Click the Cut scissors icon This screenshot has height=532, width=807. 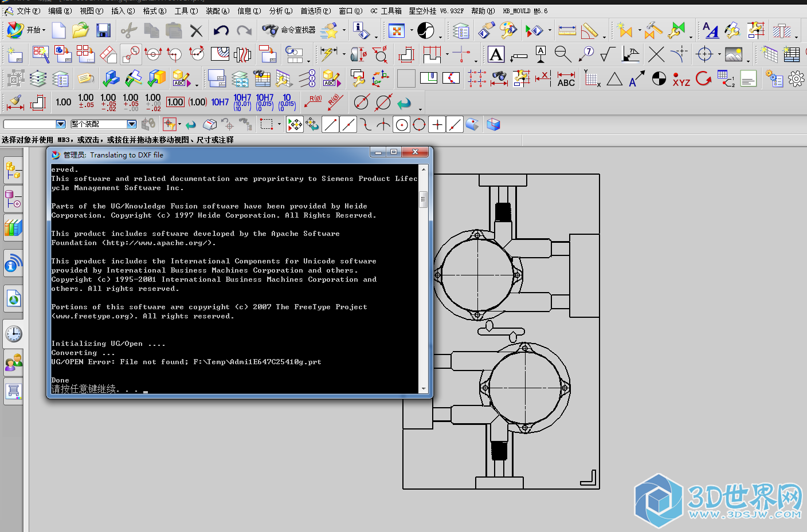(129, 30)
